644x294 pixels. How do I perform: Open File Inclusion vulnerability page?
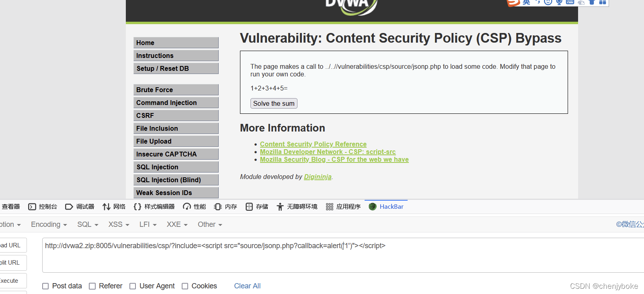176,128
